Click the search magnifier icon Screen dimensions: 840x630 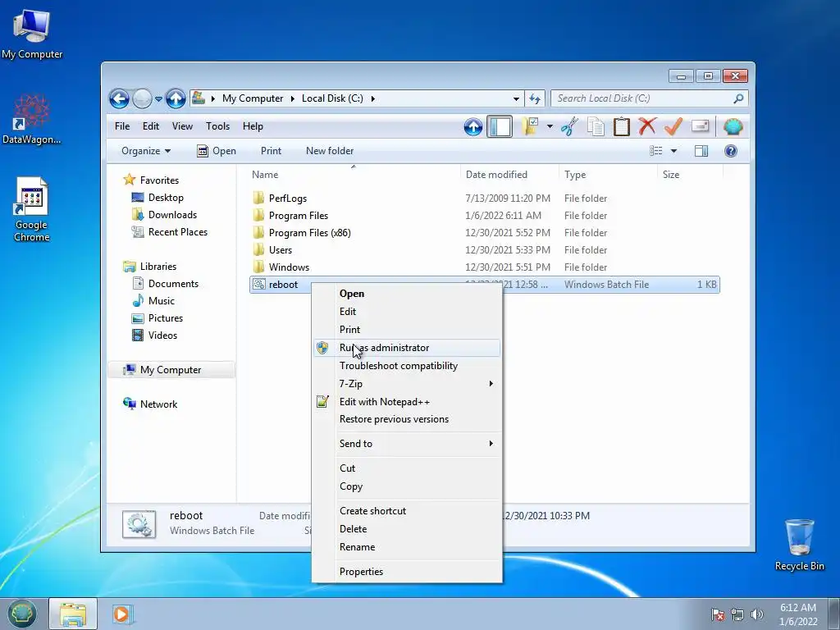[738, 98]
